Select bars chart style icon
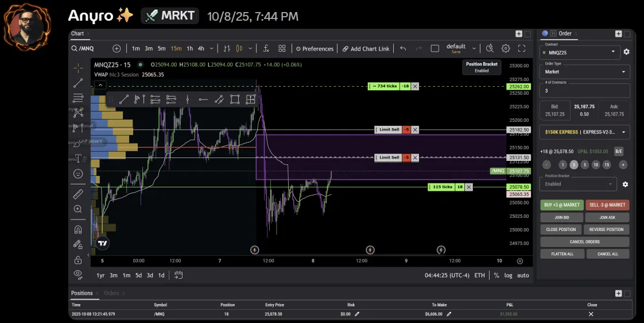644x323 pixels. point(227,48)
